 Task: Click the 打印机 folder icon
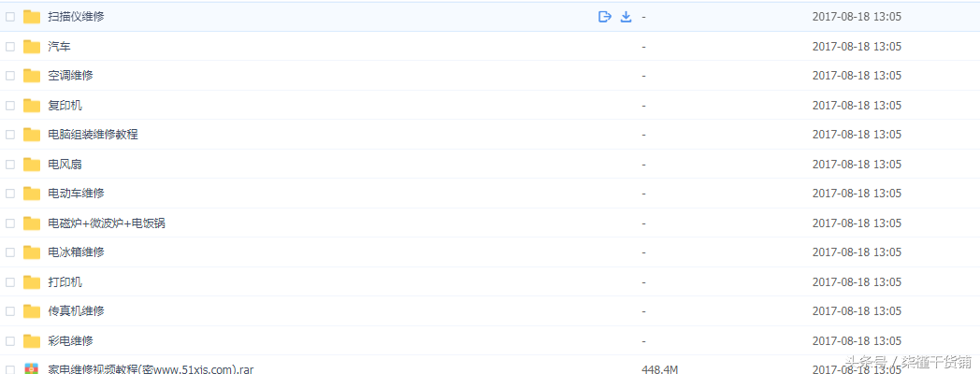click(32, 282)
